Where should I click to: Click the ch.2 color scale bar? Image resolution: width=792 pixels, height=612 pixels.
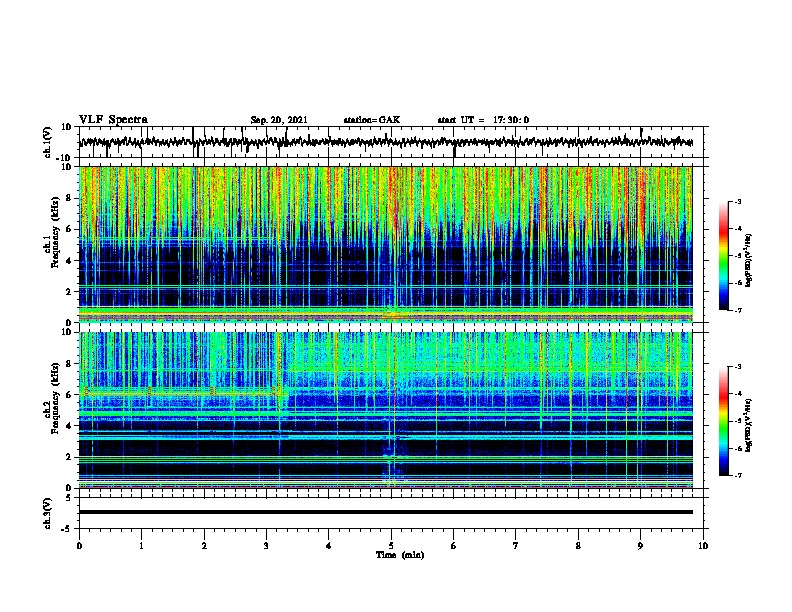tap(724, 421)
